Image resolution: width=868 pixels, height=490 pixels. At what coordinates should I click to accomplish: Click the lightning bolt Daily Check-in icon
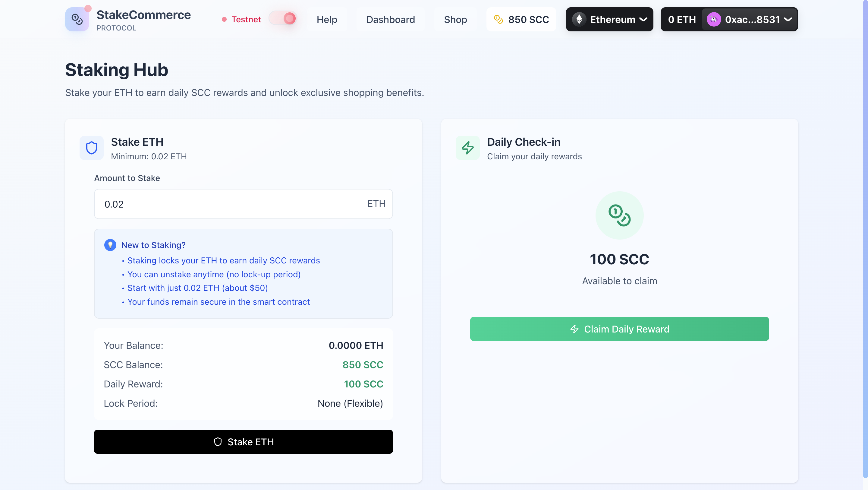point(467,148)
